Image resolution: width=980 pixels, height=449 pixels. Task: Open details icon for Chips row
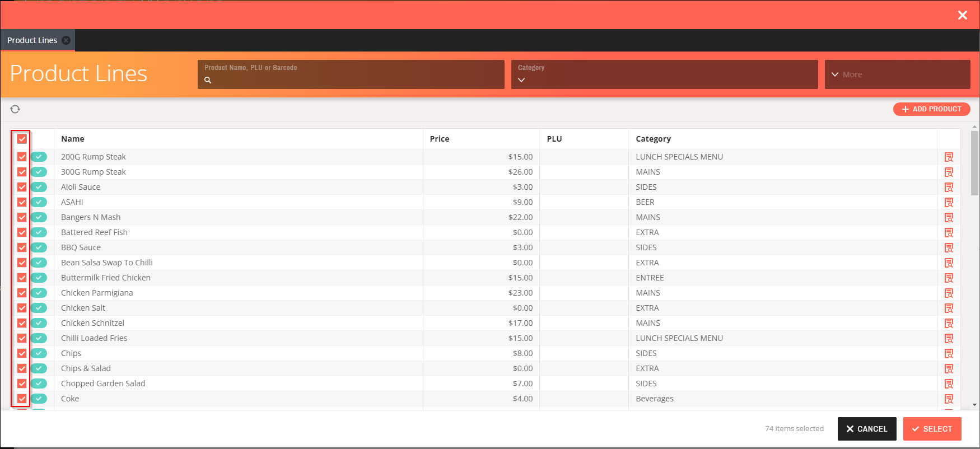coord(949,353)
